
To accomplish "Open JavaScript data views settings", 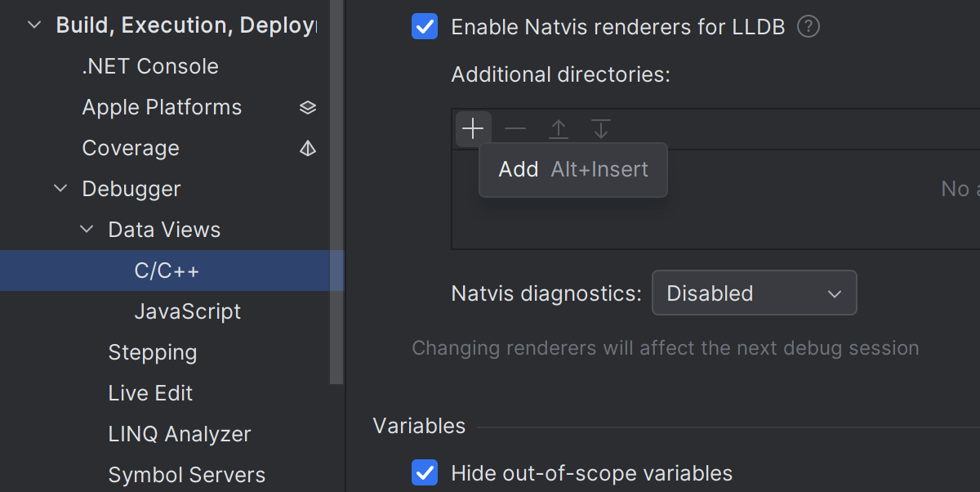I will click(187, 311).
